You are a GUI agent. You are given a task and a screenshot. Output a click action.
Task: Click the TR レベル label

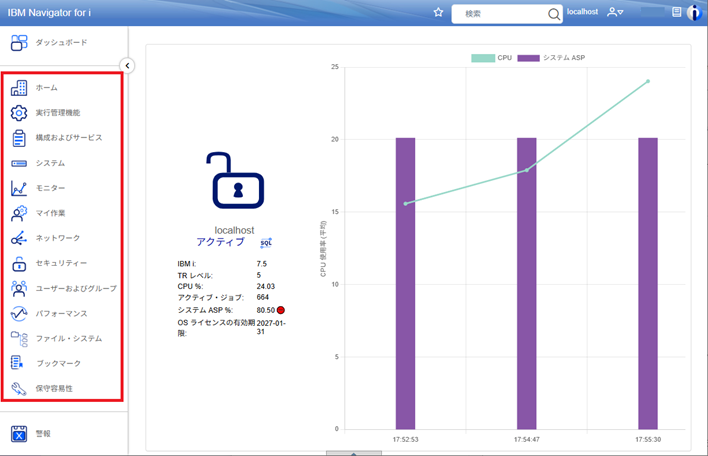pos(195,275)
